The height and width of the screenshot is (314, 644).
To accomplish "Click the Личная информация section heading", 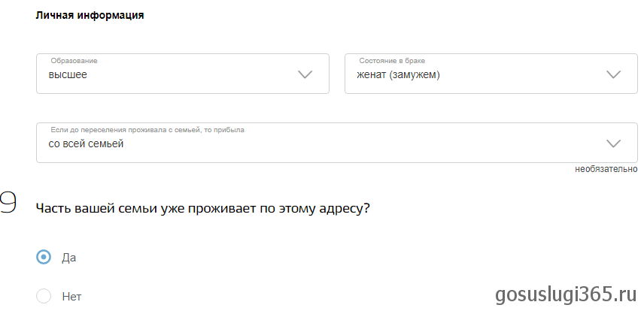I will click(90, 16).
